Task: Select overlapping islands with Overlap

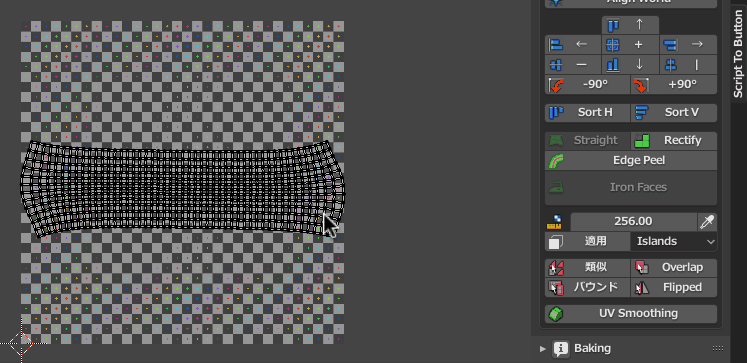Action: pyautogui.click(x=674, y=268)
